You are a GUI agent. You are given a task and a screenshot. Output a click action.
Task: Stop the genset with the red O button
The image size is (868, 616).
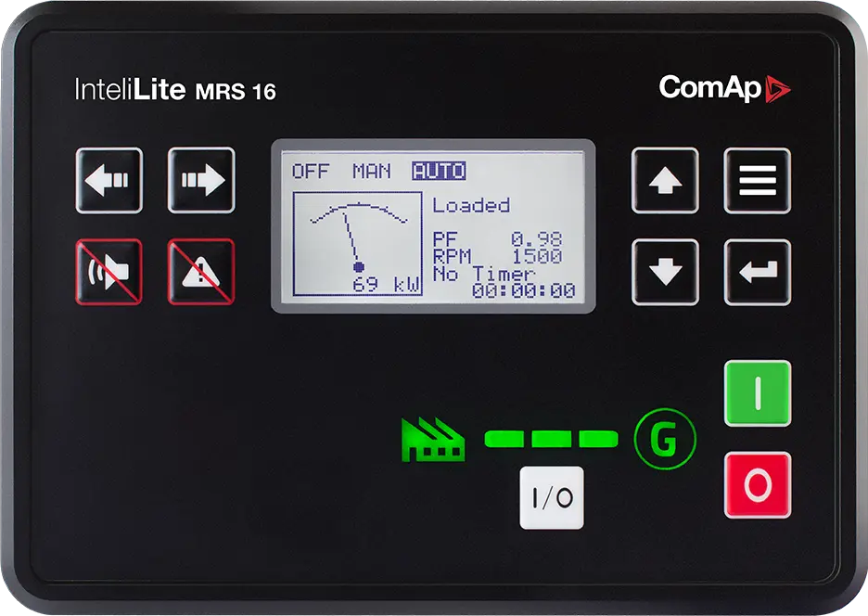point(758,485)
